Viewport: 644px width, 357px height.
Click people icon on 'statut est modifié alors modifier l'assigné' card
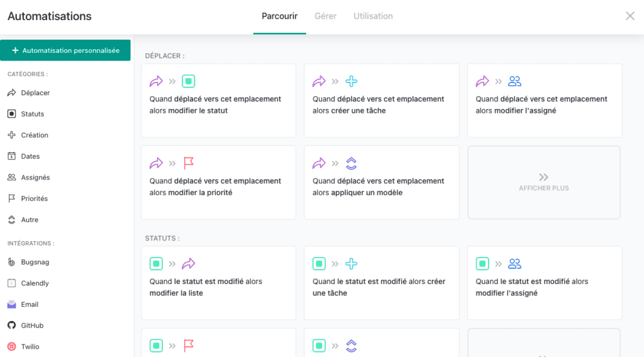(514, 264)
